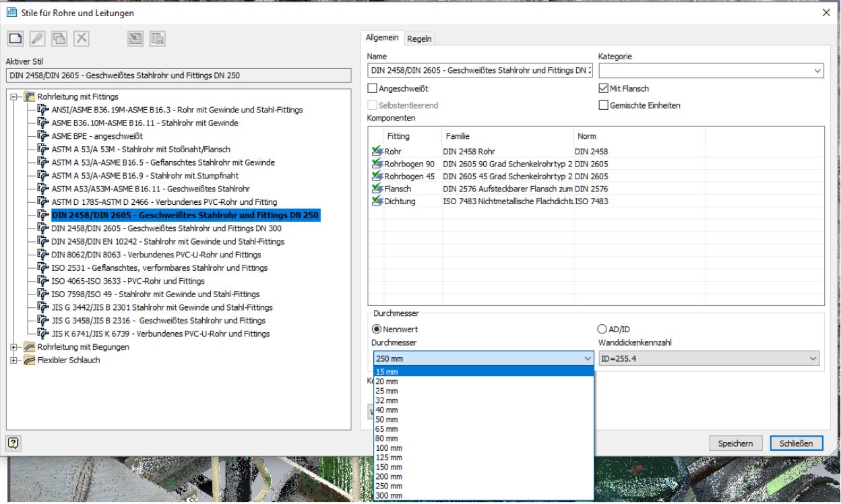Screen dimensions: 841x504
Task: Click the green check icon beside Dichtung
Action: click(376, 201)
